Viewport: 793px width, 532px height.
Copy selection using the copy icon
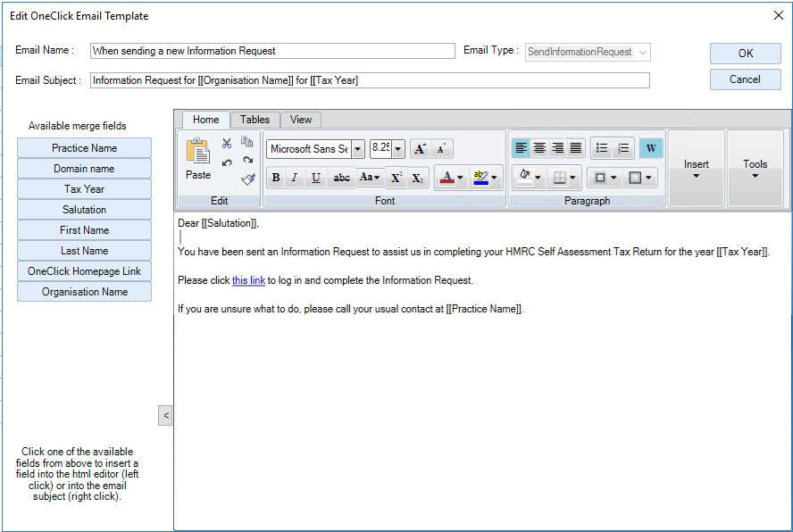(246, 142)
